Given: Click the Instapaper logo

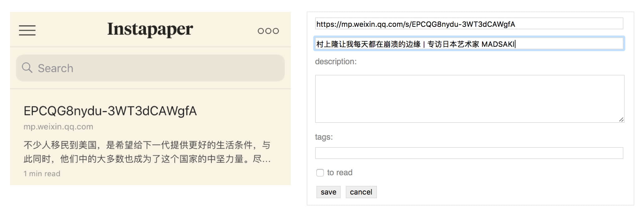Looking at the screenshot, I should [150, 29].
